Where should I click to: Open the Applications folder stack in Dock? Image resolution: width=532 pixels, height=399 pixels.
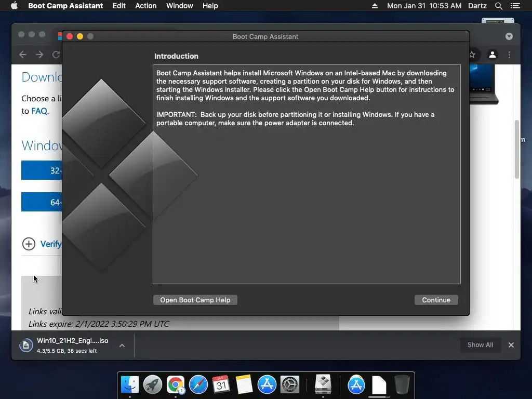tap(356, 384)
